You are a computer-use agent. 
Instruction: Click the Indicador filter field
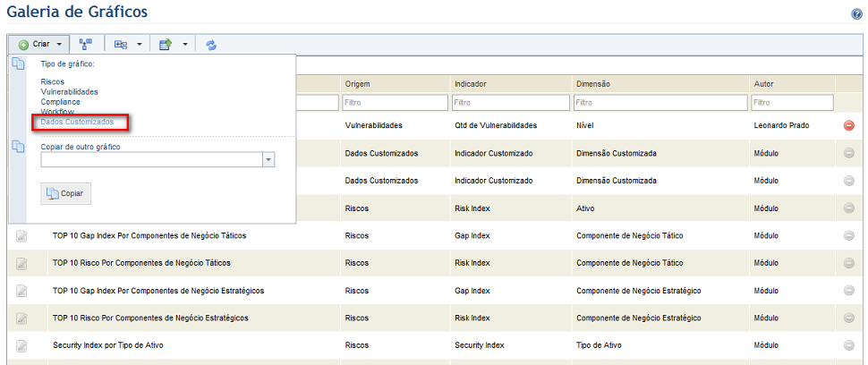510,103
